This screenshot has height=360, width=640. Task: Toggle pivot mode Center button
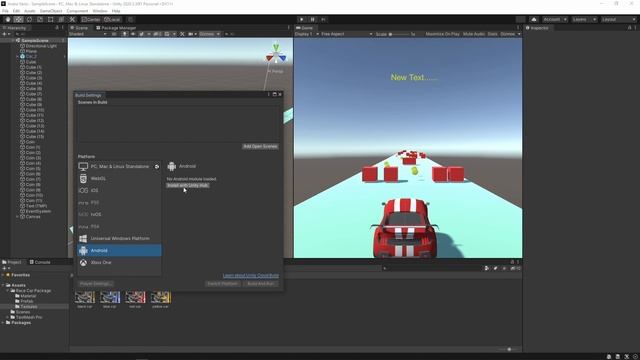(x=91, y=20)
